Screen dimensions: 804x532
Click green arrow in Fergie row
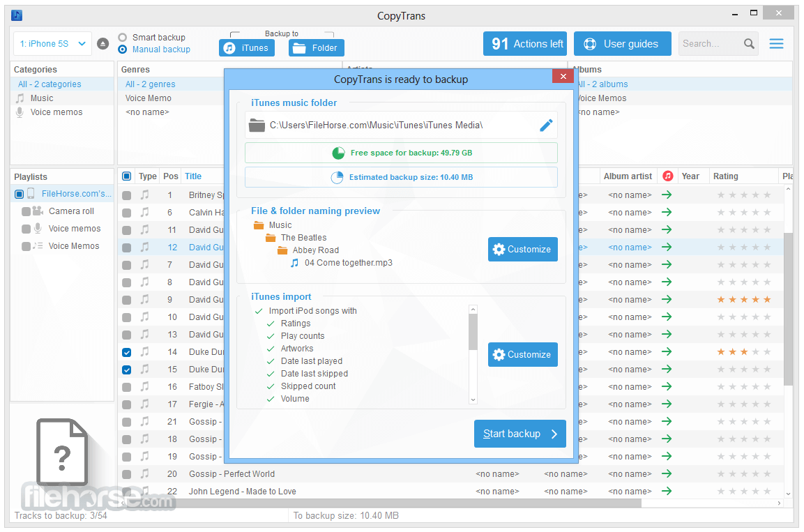tap(666, 404)
